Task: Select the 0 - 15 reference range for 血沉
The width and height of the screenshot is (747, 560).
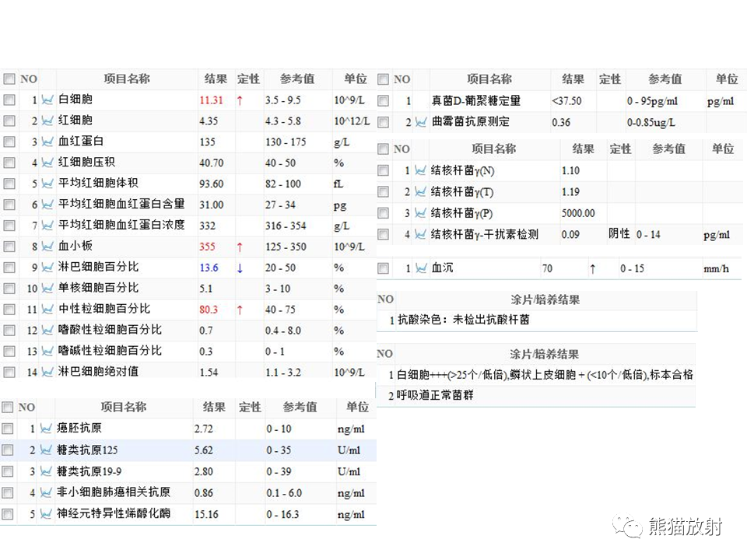Action: click(x=632, y=268)
